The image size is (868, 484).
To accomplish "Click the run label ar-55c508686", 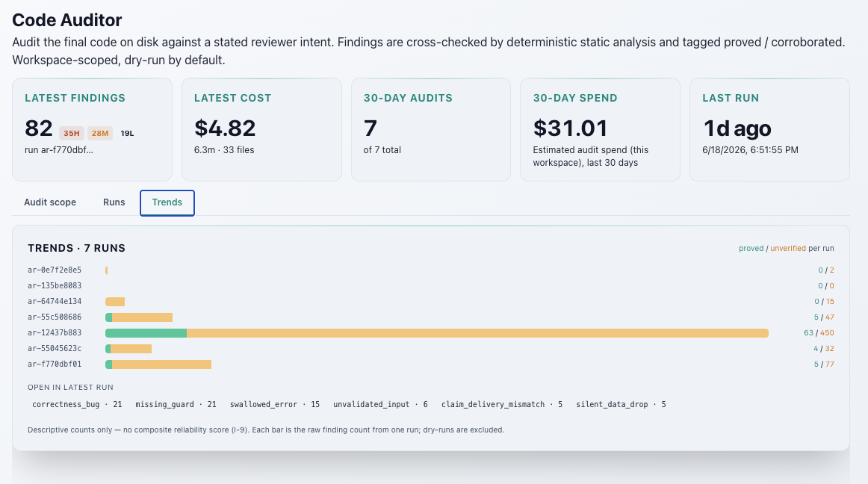I will [55, 317].
